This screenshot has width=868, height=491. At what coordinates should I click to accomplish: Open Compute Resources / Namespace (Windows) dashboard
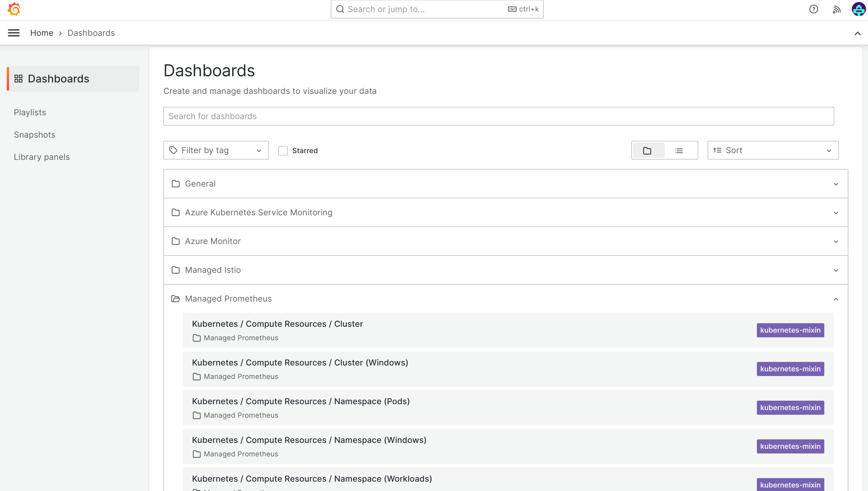click(x=309, y=440)
